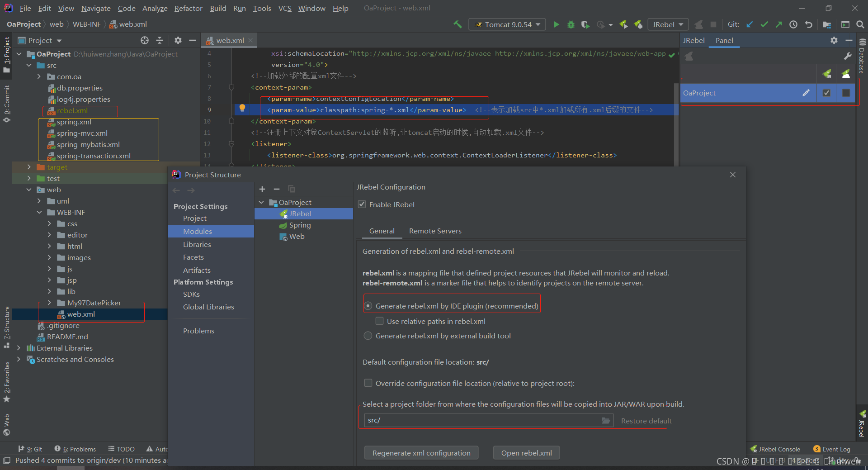Open the JRebel configuration dropdown in toolbar
The height and width of the screenshot is (470, 868).
coord(668,24)
